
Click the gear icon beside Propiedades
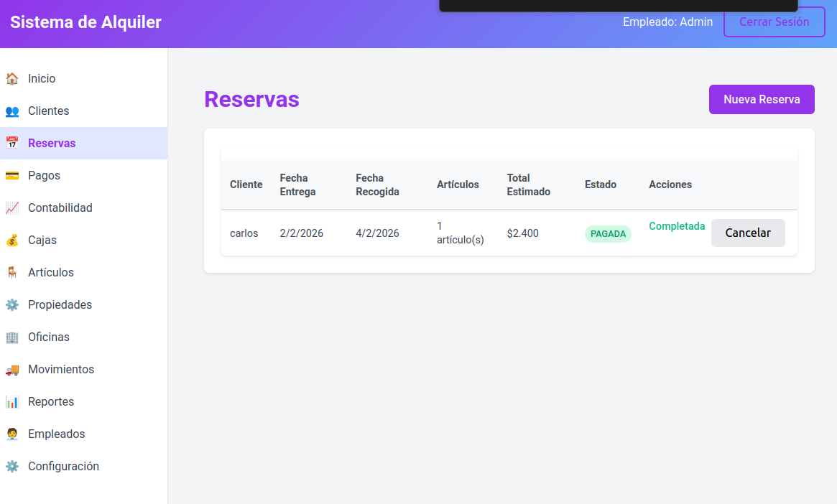[x=12, y=304]
